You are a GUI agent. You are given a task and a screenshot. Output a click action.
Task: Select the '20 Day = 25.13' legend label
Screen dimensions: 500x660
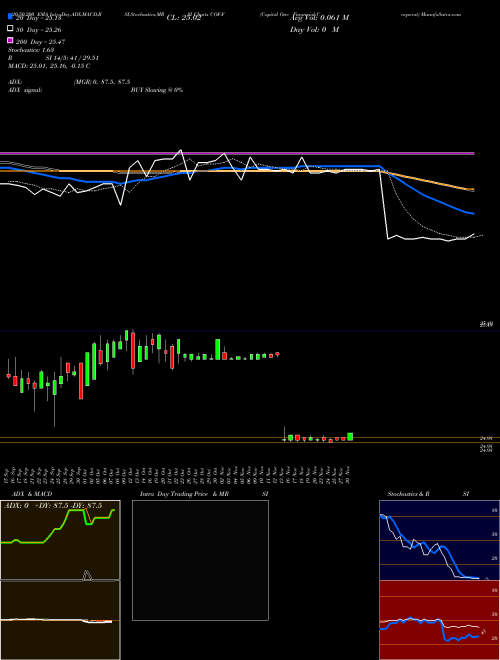point(39,18)
